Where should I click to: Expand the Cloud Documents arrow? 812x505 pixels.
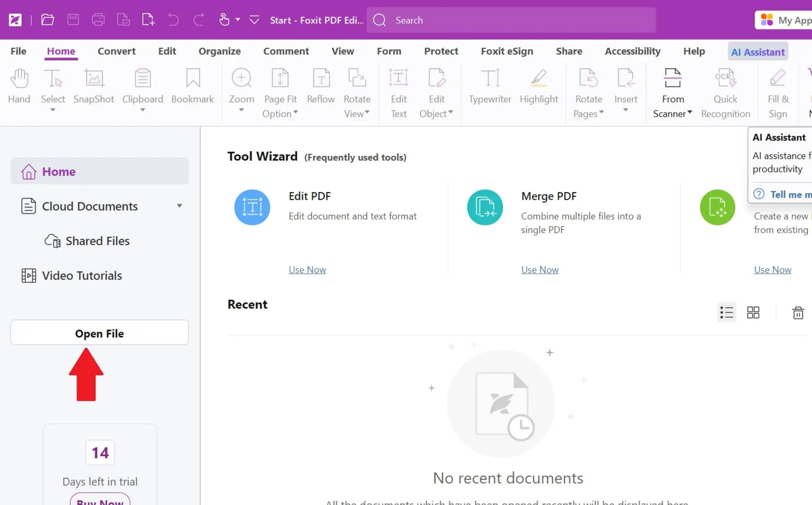179,206
